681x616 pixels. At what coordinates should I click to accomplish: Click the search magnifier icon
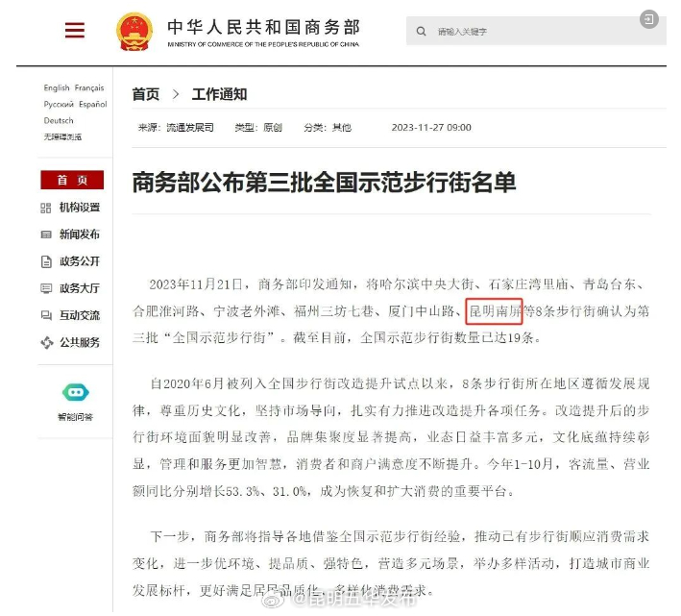click(421, 32)
